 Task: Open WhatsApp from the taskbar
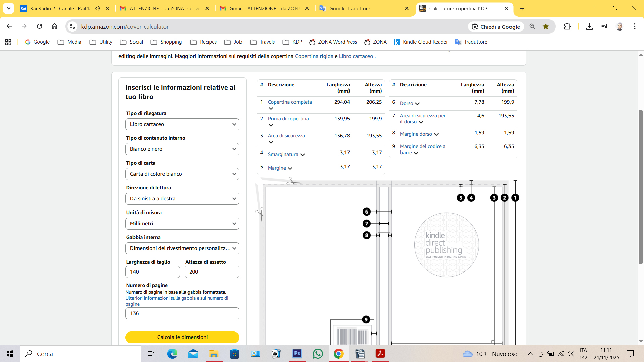pyautogui.click(x=318, y=354)
